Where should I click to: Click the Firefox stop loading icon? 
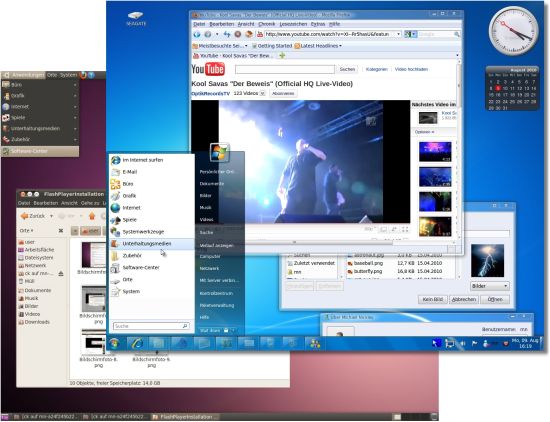[238, 34]
